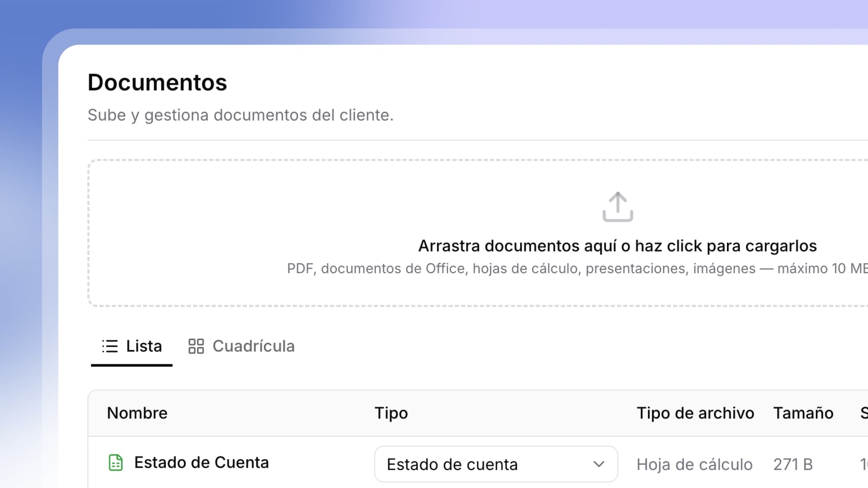The image size is (868, 488).
Task: Click the Tipo de archivo column header
Action: pos(695,413)
